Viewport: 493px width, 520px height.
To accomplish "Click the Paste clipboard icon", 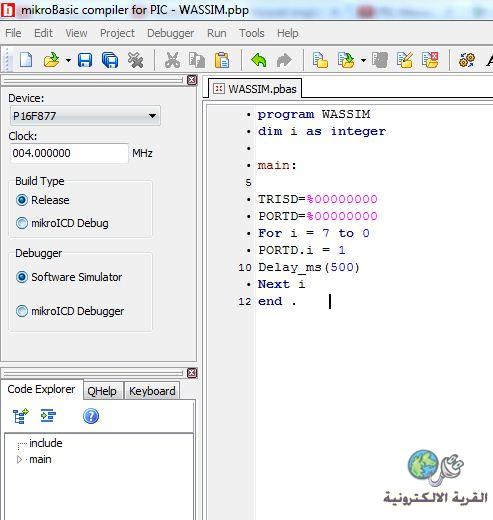I will pyautogui.click(x=222, y=61).
